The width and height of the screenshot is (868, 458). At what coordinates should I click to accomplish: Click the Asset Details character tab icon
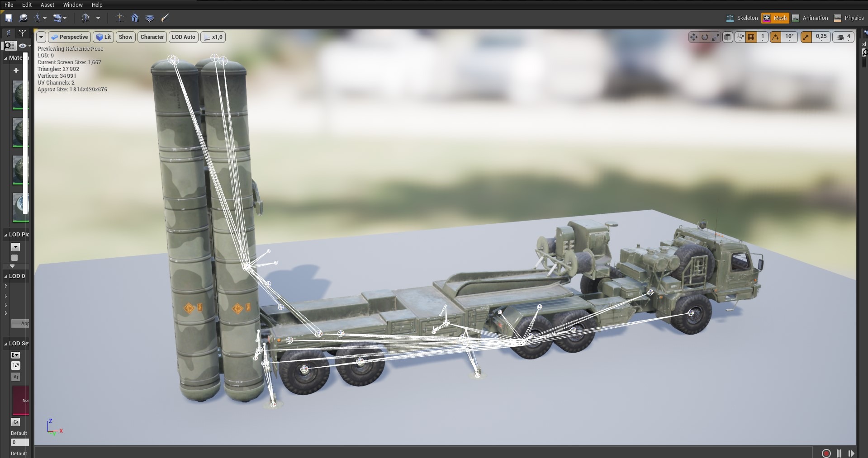tap(8, 33)
